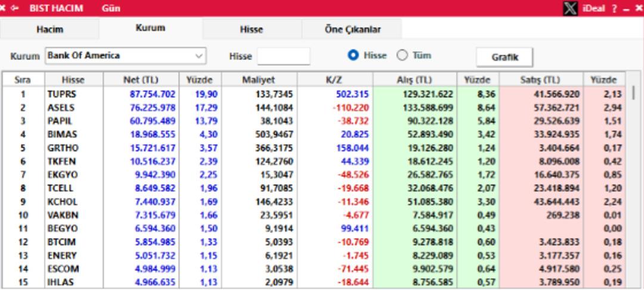
Task: Click net value 87.754.702
Action: (x=153, y=94)
